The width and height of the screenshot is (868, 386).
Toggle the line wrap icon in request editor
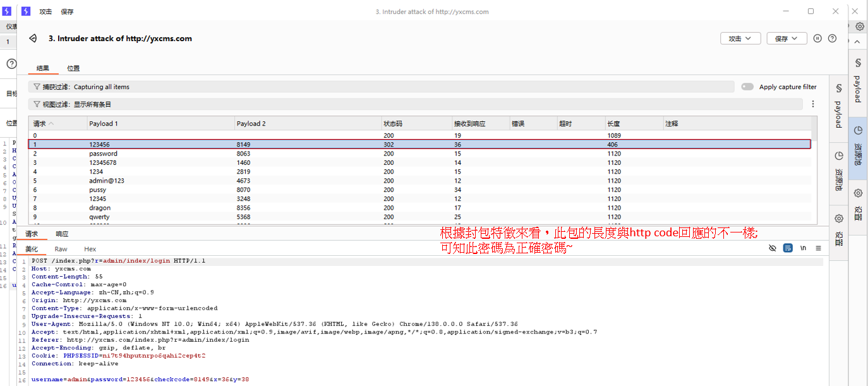point(788,248)
